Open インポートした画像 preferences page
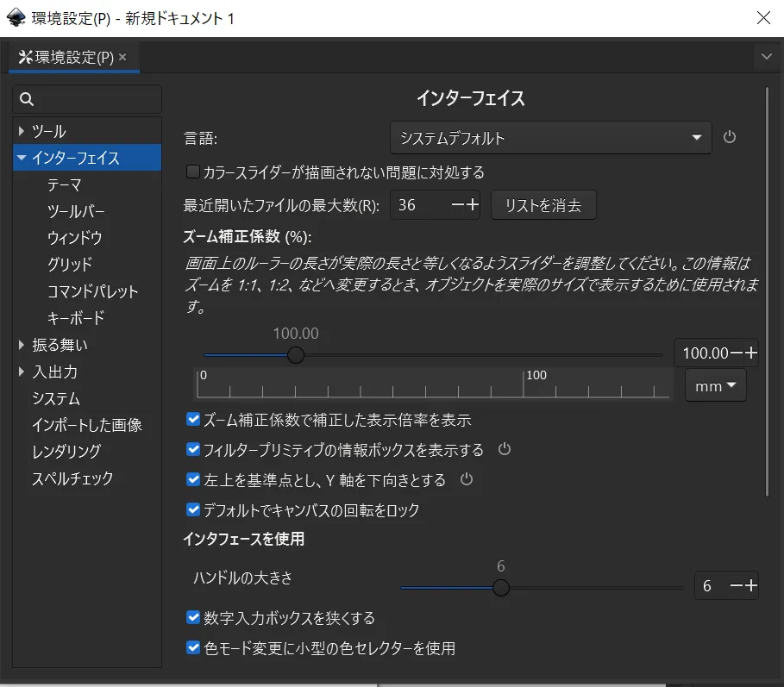 coord(87,425)
